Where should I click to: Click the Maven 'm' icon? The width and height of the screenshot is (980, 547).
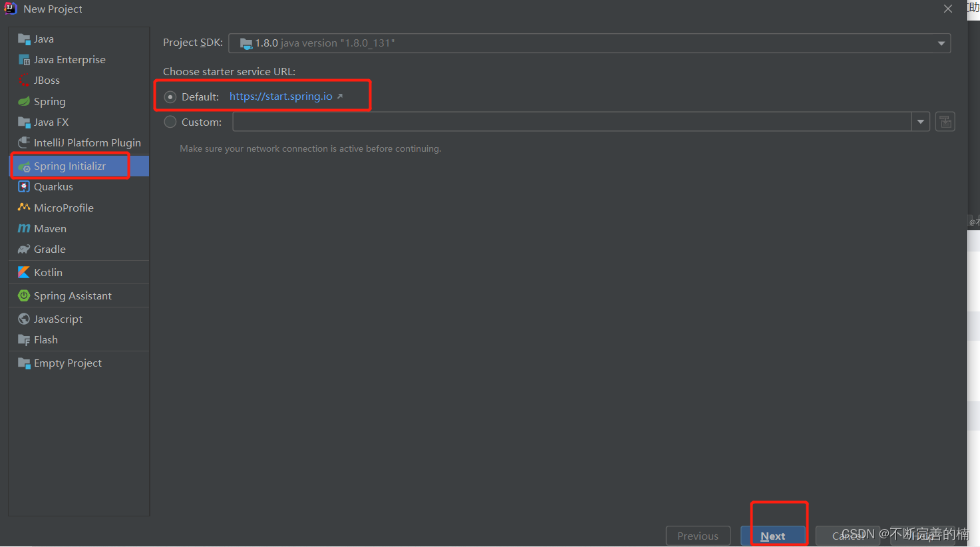pos(24,228)
